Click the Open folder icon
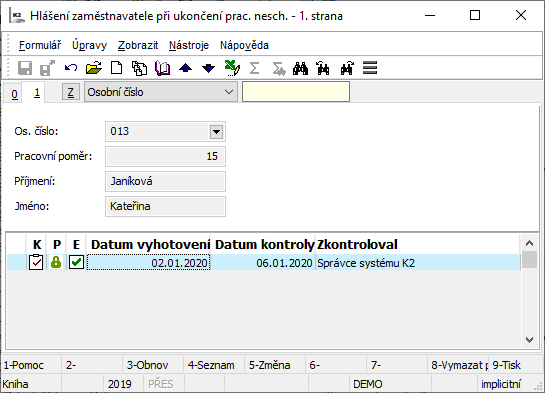Viewport: 545px width, 393px height. click(x=93, y=68)
